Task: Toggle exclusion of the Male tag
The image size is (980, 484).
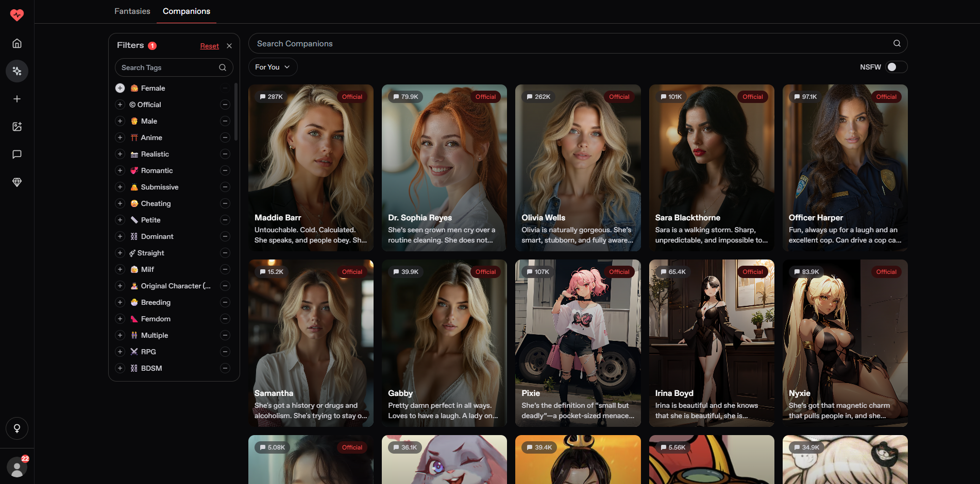Action: point(225,121)
